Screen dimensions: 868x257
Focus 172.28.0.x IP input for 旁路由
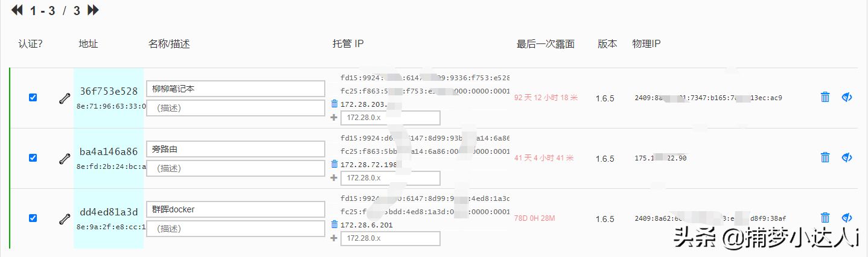[391, 178]
